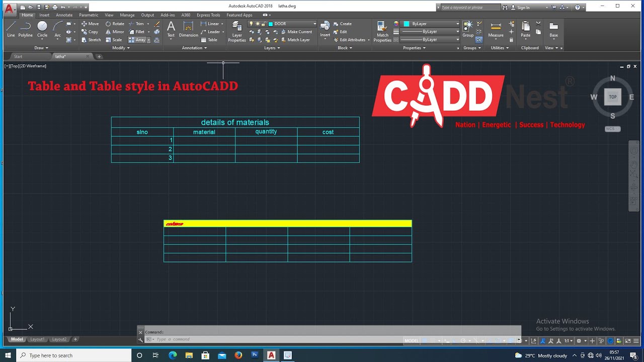Select the Line tool
The height and width of the screenshot is (362, 644).
(11, 29)
